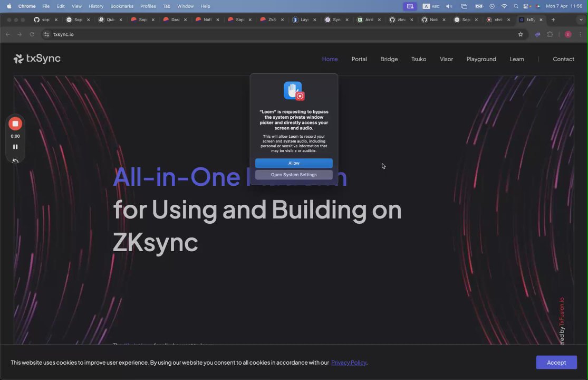Viewport: 588px width, 380px height.
Task: Open the Window menu
Action: pos(185,6)
